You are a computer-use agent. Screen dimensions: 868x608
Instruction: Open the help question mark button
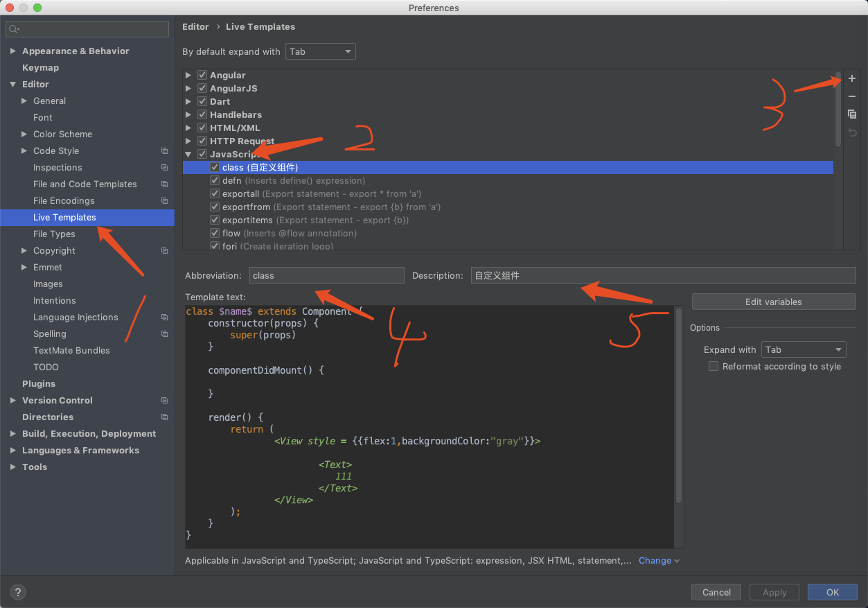18,592
